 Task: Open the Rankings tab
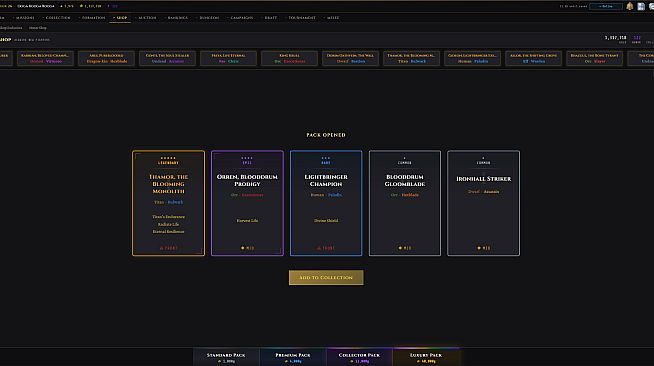176,18
